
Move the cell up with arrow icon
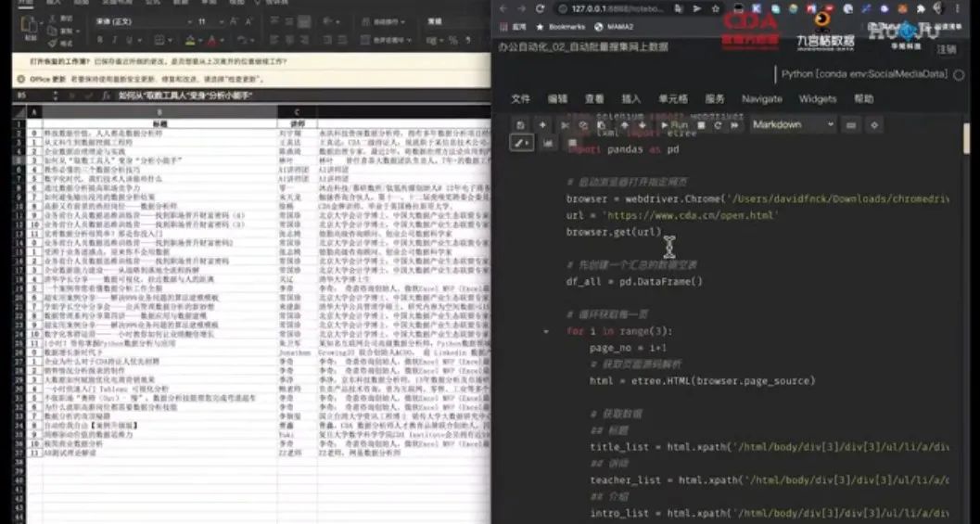(x=624, y=125)
